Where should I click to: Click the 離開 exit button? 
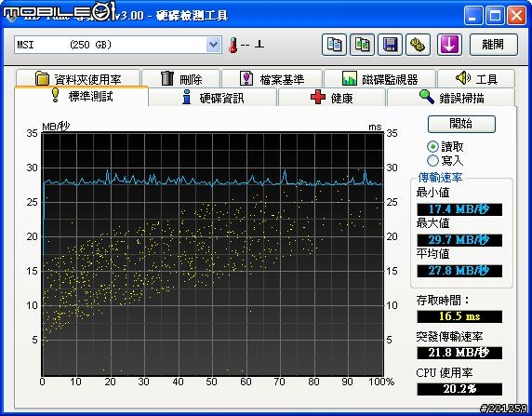point(494,45)
